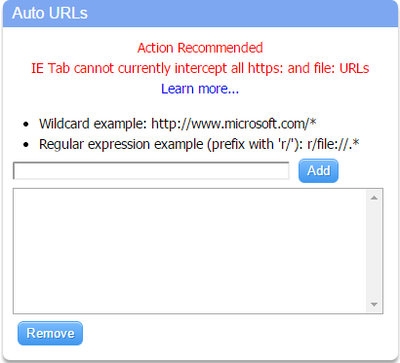400x363 pixels.
Task: Click the bullet before Wildcard example
Action: 26,125
